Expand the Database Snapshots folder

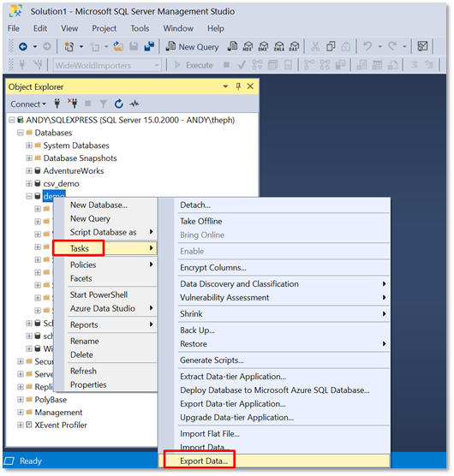tap(29, 158)
